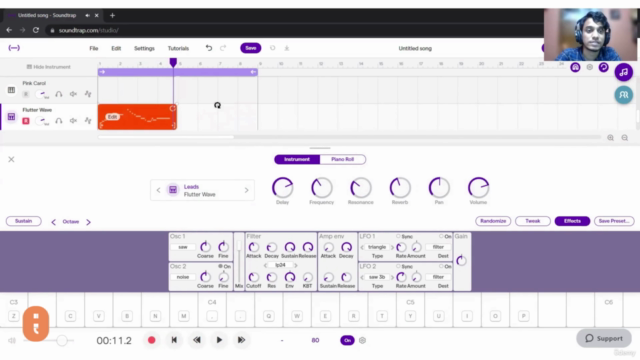Open the Tutorials menu
Viewport: 640px width, 360px height.
[178, 48]
